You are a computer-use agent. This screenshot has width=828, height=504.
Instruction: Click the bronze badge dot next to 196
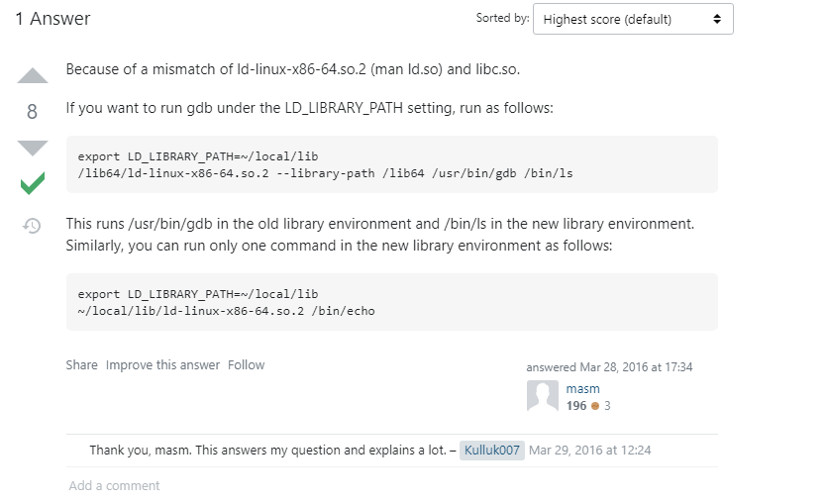[595, 406]
